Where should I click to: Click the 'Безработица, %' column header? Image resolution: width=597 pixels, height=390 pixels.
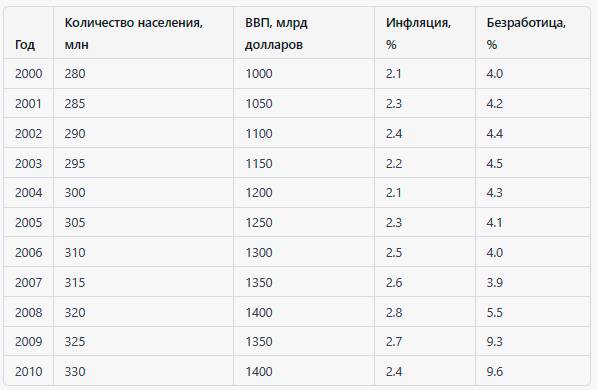point(526,34)
